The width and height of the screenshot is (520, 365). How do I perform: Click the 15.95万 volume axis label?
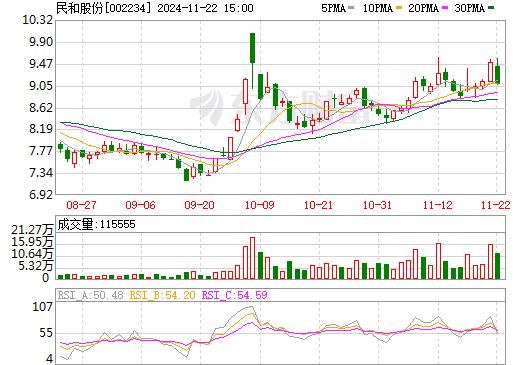click(x=32, y=242)
